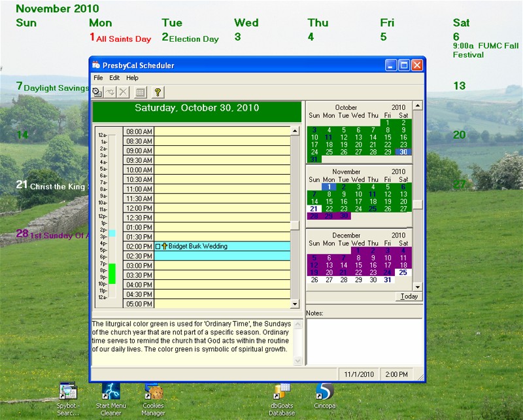Click the cross icon beside Bridget Burk Wedding
The width and height of the screenshot is (523, 420).
click(x=165, y=247)
